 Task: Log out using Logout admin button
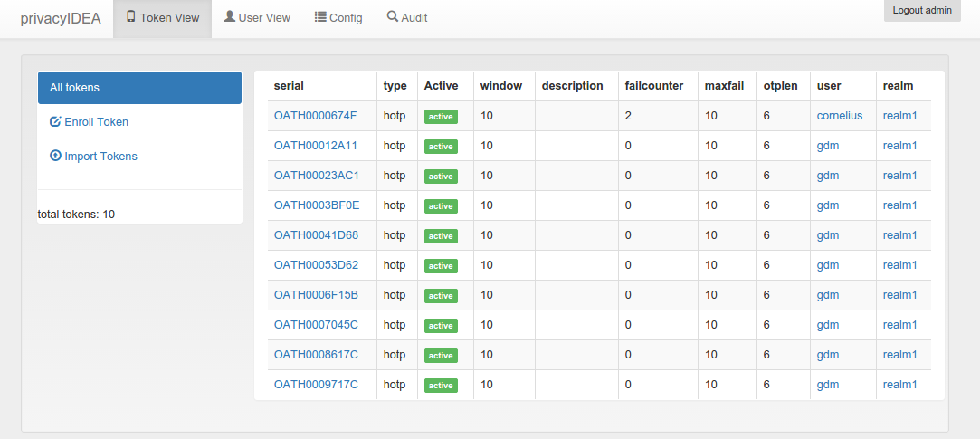pos(922,11)
